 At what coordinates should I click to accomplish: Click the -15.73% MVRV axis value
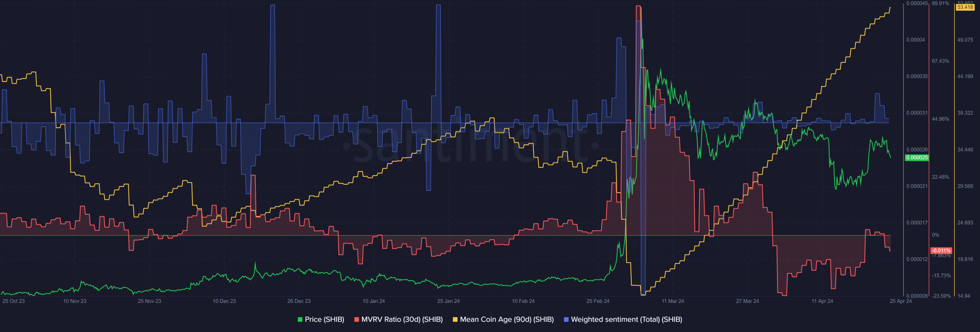coord(941,276)
